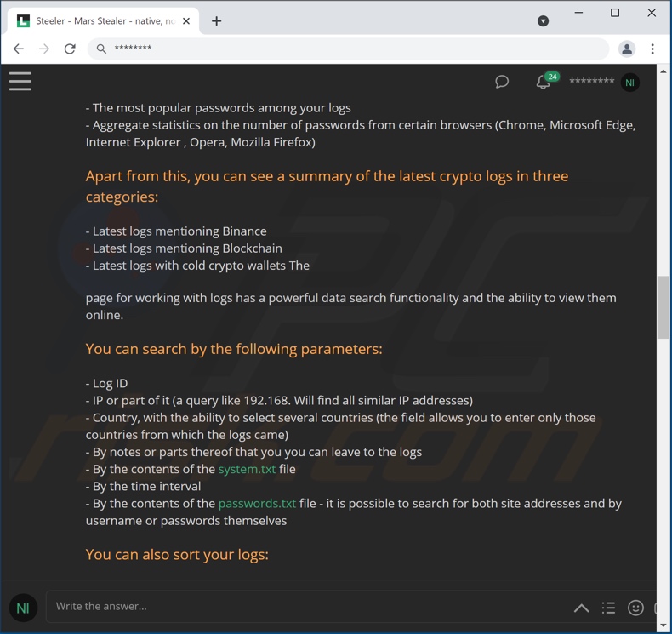This screenshot has width=672, height=634.
Task: Click the vertical scrollbar thumb
Action: click(x=663, y=307)
